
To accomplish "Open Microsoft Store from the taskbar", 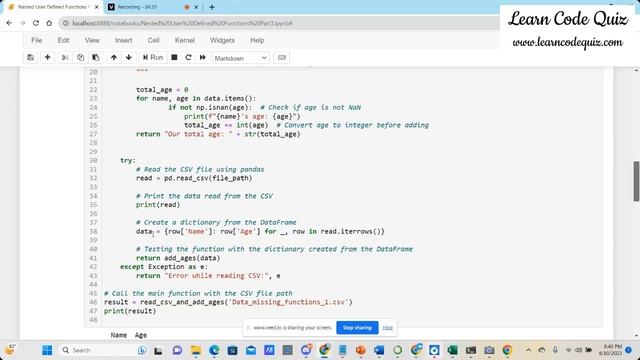I will tap(233, 350).
